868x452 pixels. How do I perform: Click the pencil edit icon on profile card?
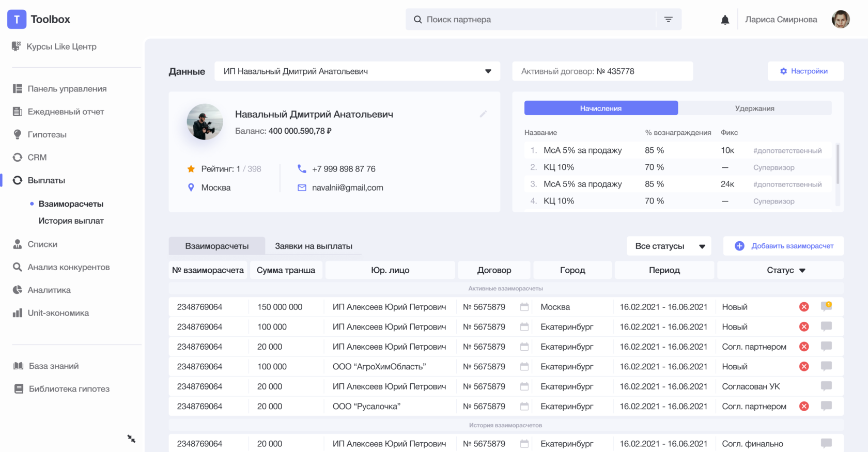pyautogui.click(x=483, y=114)
